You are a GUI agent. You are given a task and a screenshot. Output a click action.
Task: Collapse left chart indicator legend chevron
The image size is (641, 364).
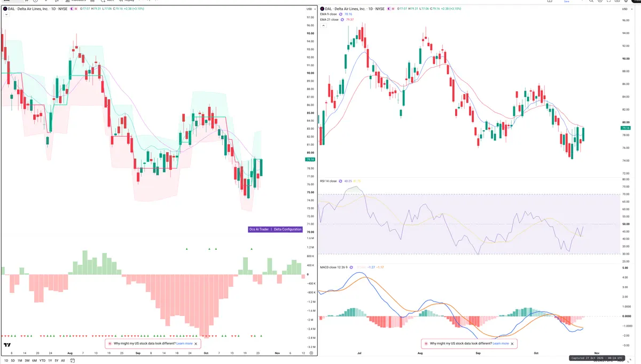[x=5, y=15]
